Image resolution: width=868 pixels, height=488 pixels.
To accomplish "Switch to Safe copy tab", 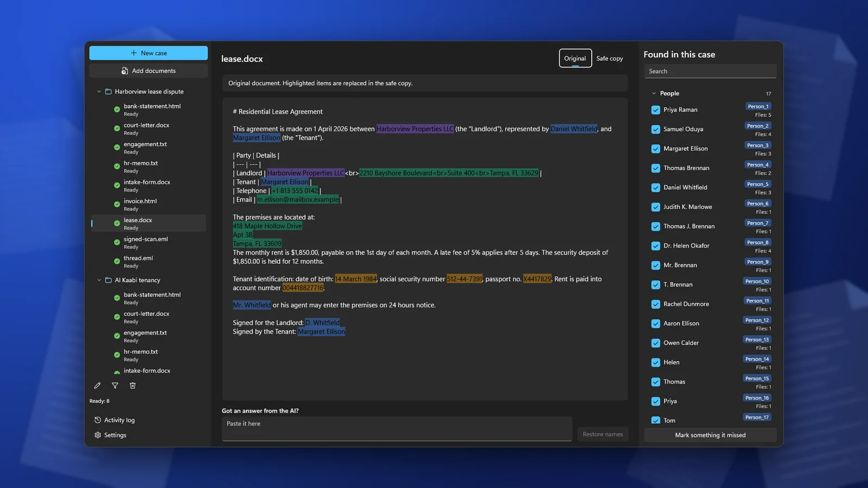I will coord(609,59).
